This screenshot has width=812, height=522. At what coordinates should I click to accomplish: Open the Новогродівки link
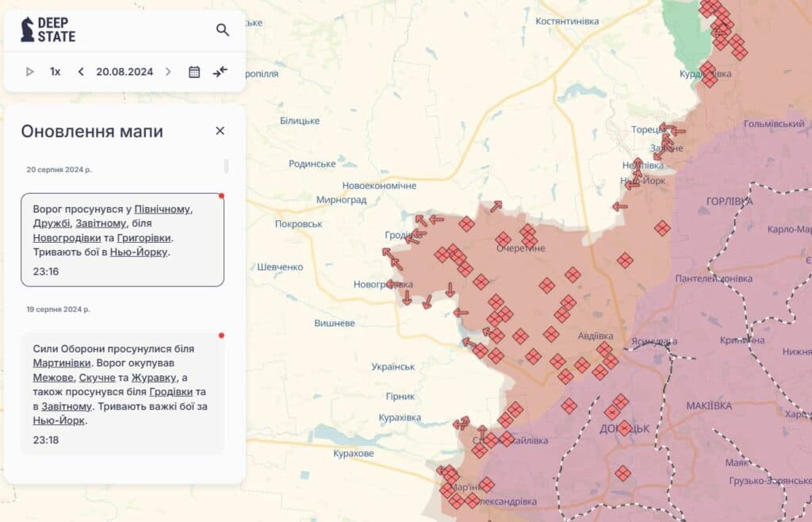coord(67,237)
